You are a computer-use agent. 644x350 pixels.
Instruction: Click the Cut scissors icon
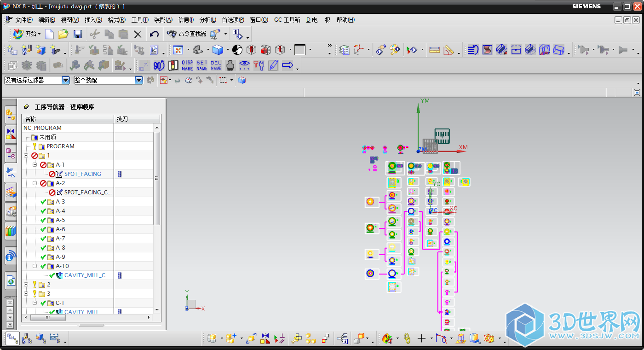[95, 34]
